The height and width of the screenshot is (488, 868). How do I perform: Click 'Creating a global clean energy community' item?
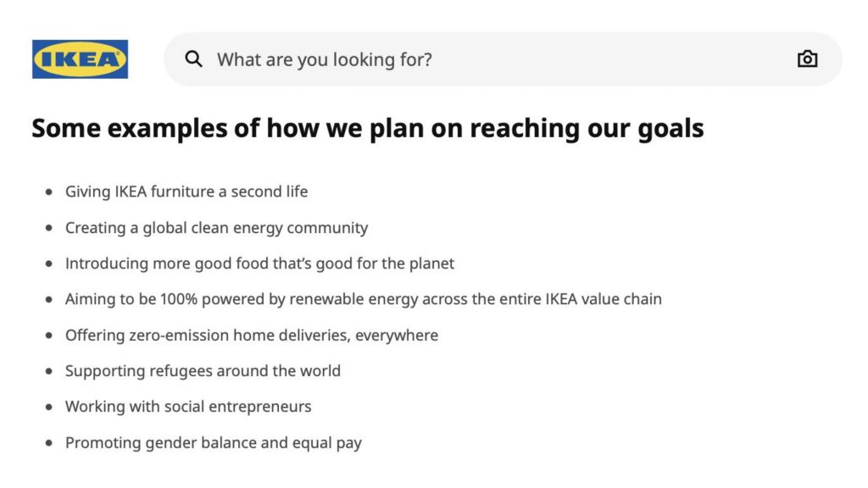(x=216, y=227)
